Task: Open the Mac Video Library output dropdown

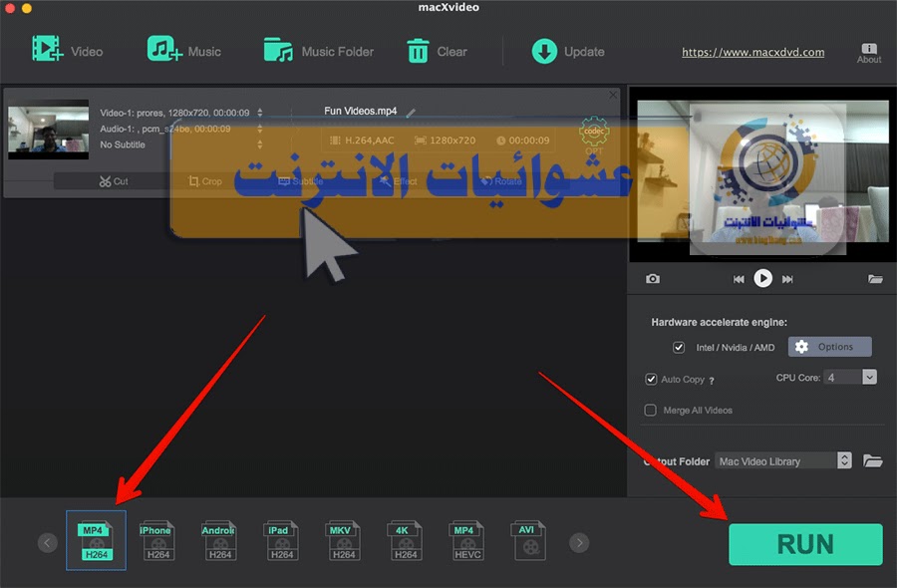Action: point(783,461)
